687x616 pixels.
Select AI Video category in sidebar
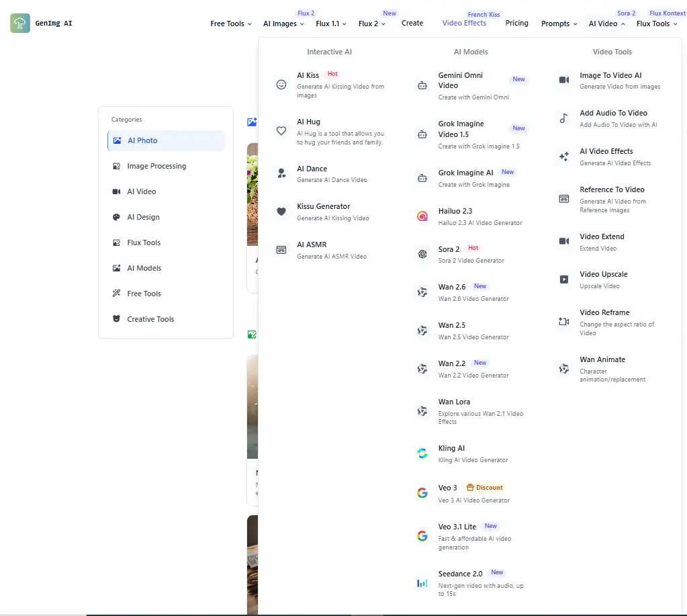pyautogui.click(x=166, y=191)
